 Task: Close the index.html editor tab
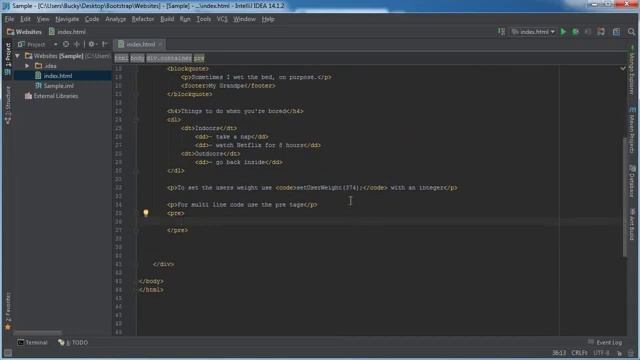(160, 44)
